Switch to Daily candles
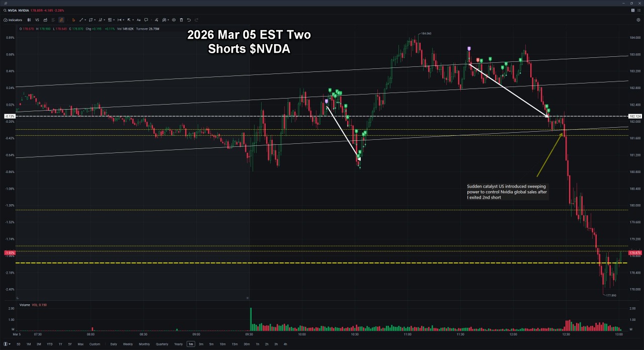The height and width of the screenshot is (350, 644). (114, 344)
